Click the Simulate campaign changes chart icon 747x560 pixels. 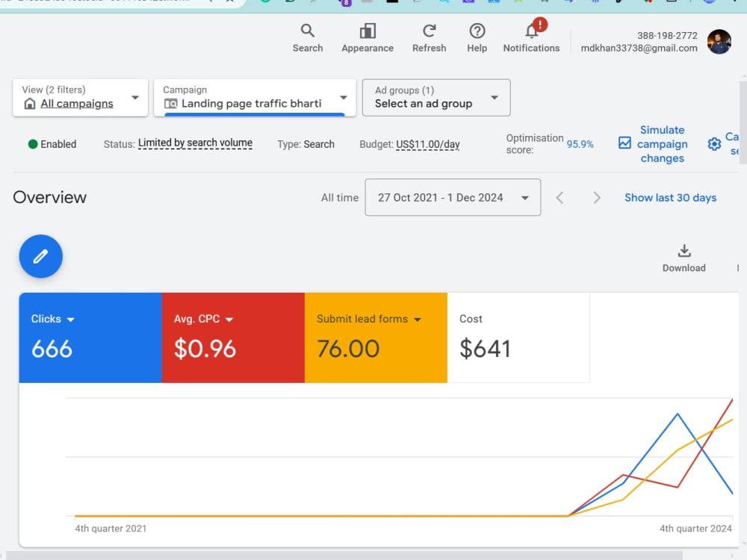pyautogui.click(x=624, y=143)
